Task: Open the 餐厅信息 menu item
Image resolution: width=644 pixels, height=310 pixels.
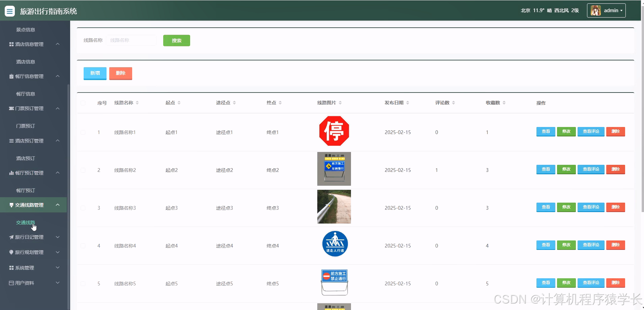Action: [26, 94]
